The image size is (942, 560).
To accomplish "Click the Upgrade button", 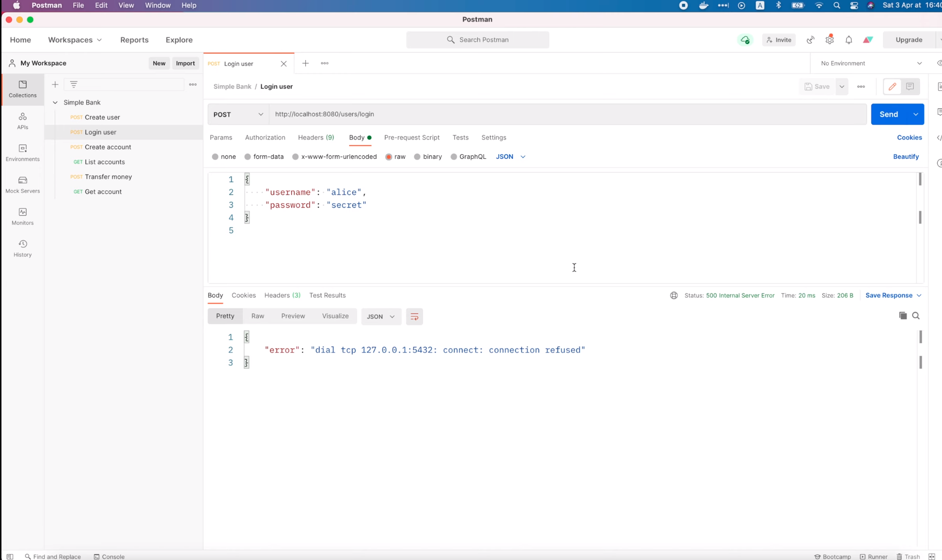I will click(909, 40).
